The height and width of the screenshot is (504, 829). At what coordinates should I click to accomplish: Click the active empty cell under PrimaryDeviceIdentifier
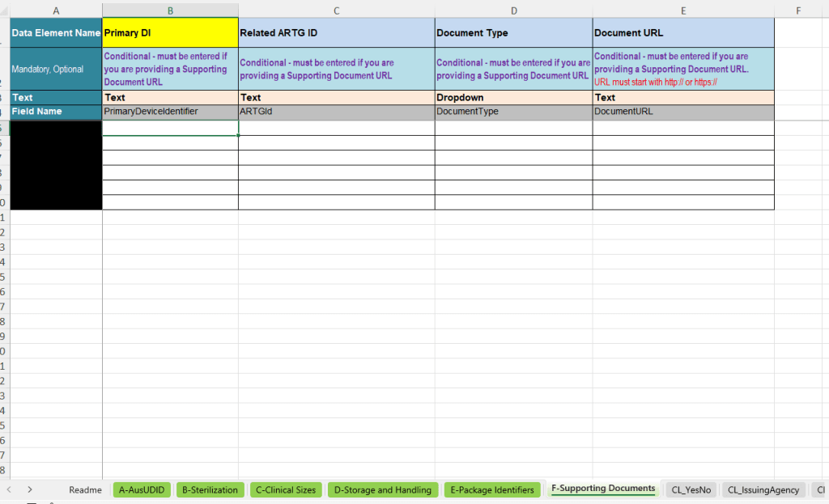click(x=170, y=128)
